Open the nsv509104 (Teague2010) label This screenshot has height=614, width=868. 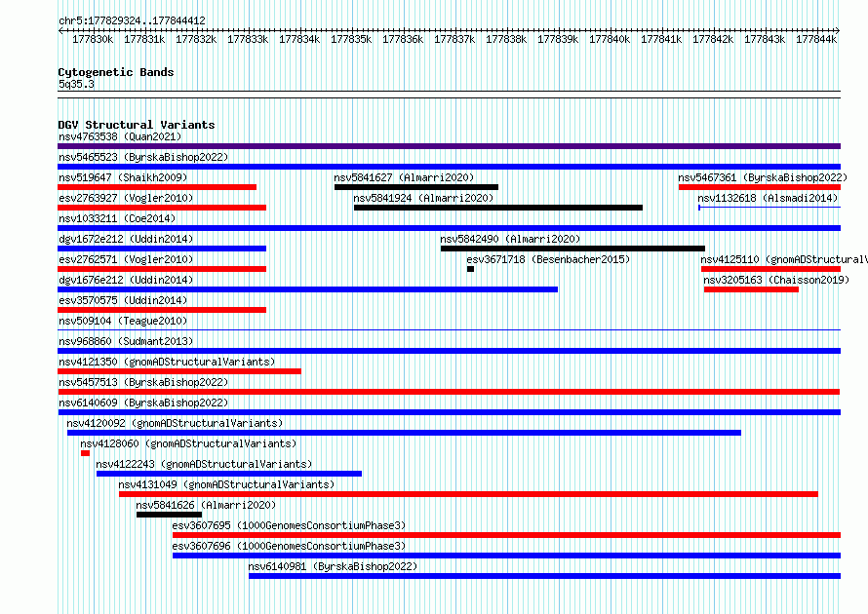coord(123,321)
